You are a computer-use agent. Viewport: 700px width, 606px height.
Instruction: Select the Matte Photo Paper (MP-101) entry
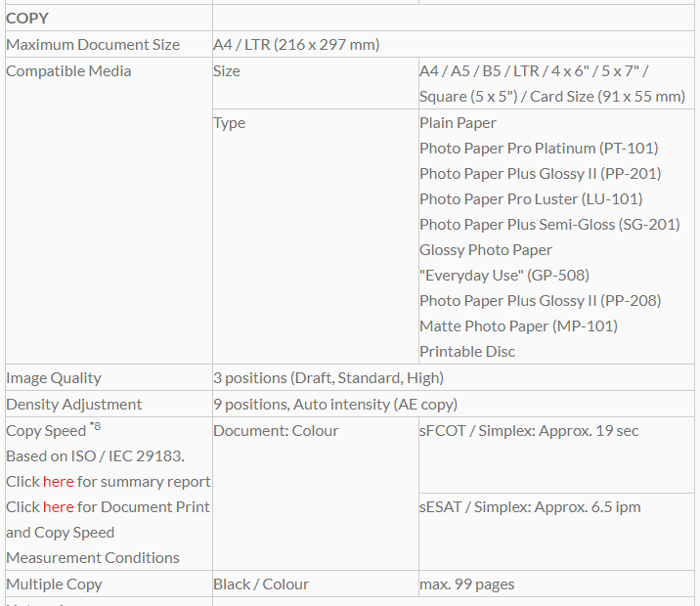click(x=518, y=325)
